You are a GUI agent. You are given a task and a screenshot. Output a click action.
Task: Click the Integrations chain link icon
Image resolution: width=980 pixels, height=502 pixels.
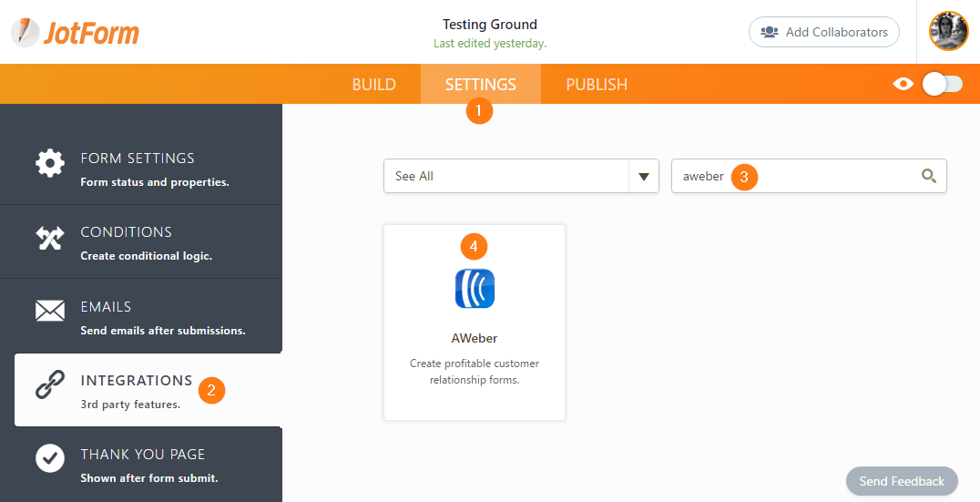point(50,385)
